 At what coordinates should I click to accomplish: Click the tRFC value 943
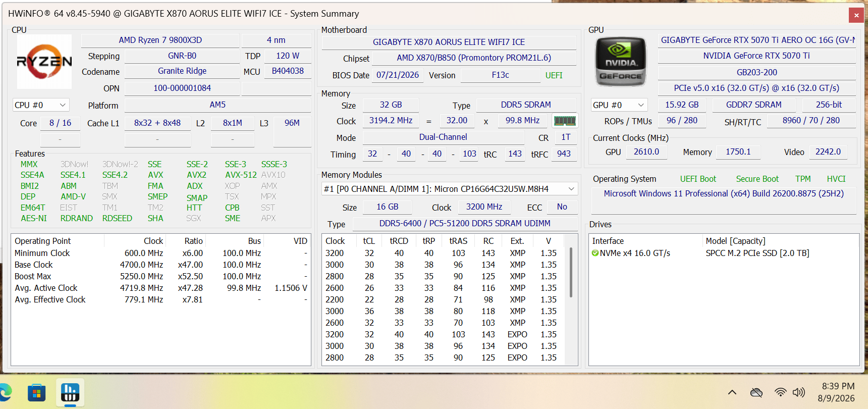pyautogui.click(x=564, y=154)
